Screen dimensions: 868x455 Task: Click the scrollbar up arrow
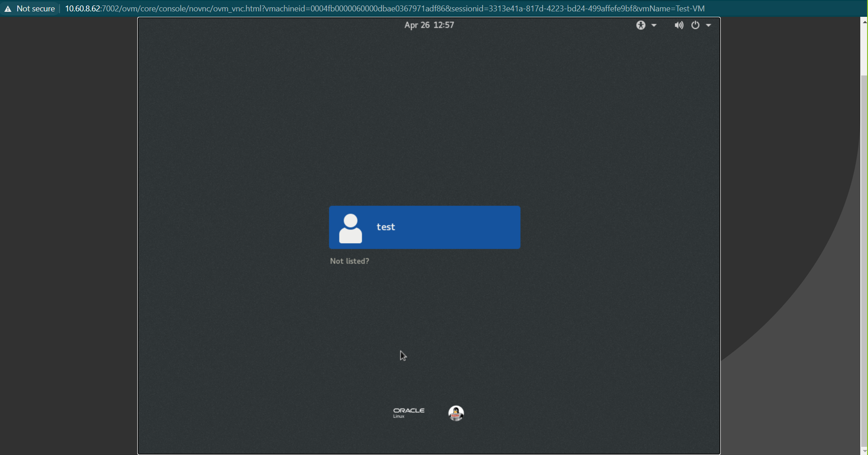coord(864,21)
